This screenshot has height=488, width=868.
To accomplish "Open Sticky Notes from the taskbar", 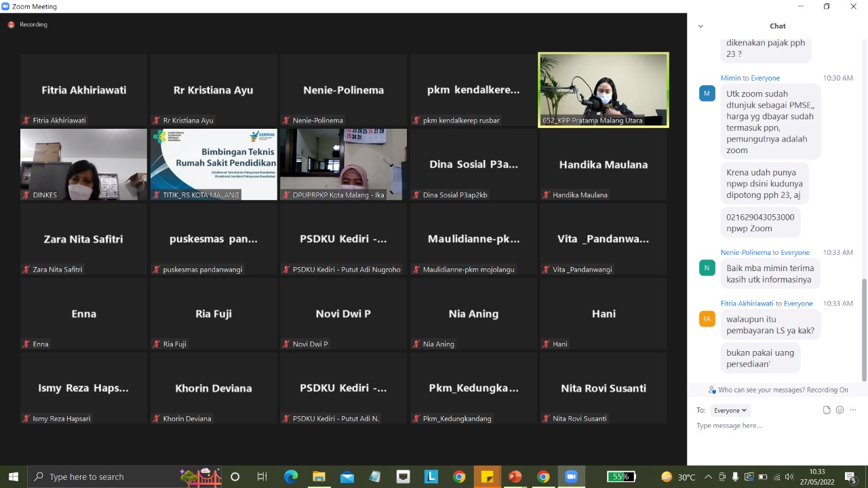I will tap(487, 476).
